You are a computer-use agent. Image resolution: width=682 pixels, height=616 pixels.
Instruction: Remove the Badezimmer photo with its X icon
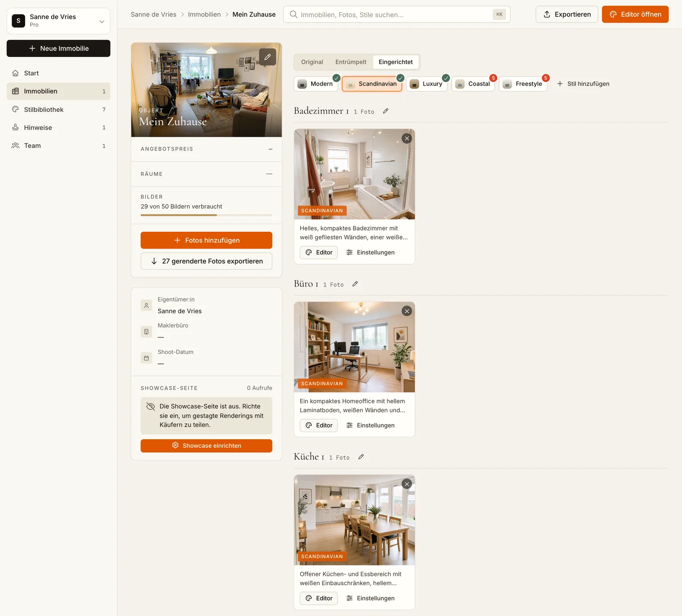407,139
